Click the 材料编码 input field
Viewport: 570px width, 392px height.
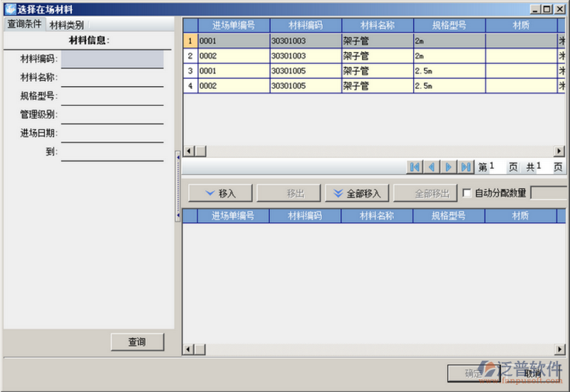112,59
